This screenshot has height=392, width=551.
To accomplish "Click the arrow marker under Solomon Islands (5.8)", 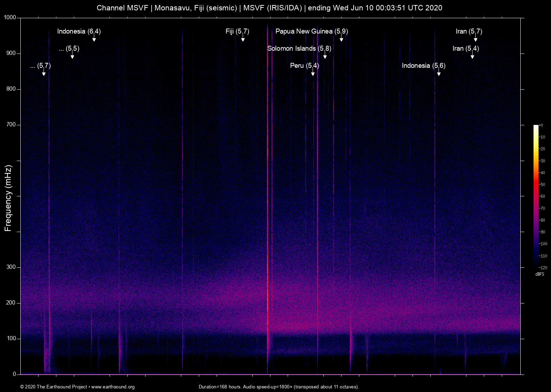I will [325, 55].
